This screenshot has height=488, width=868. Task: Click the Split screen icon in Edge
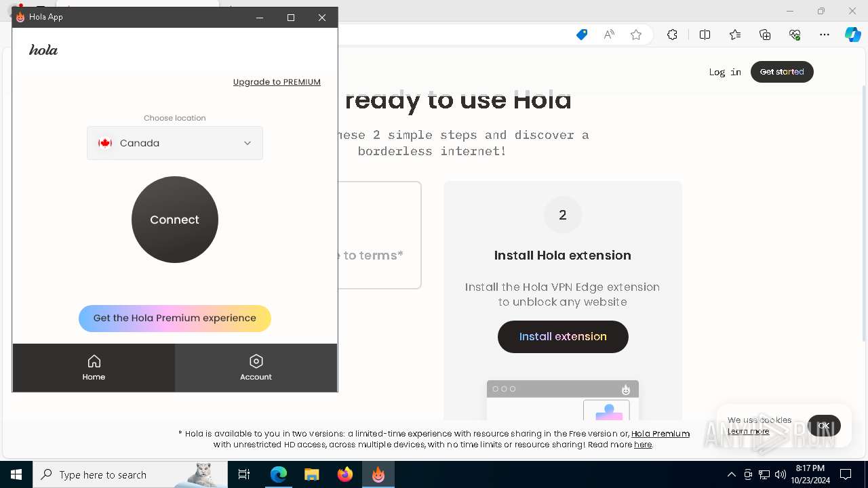[705, 35]
